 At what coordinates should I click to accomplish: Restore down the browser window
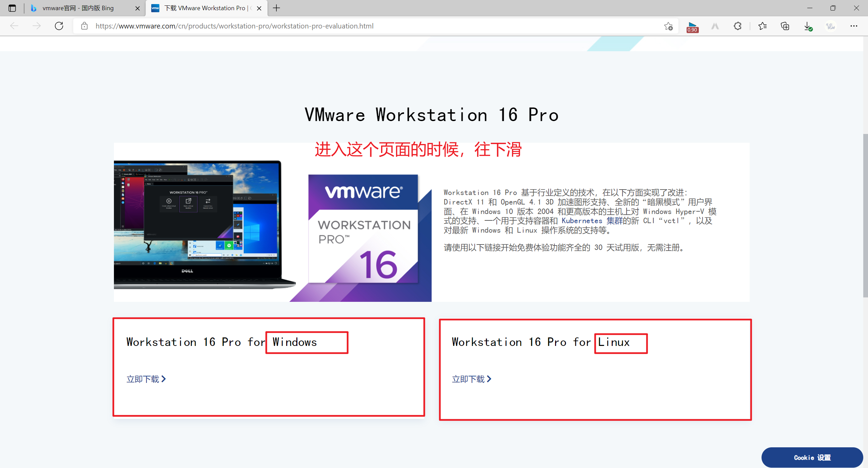[833, 8]
